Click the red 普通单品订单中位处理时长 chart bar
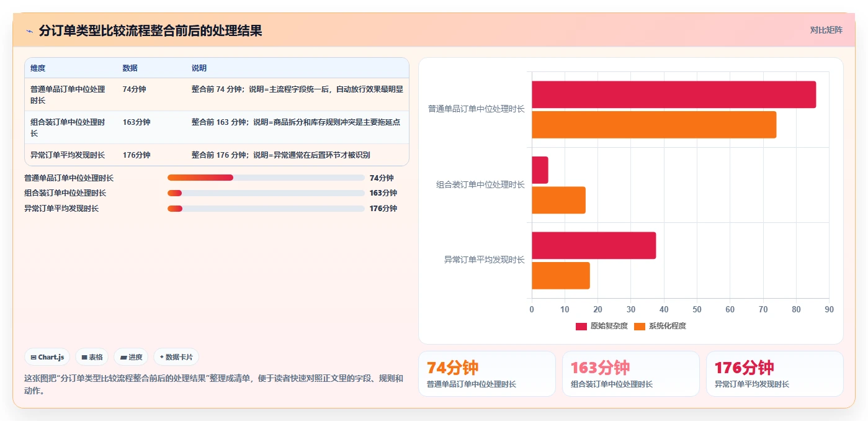The width and height of the screenshot is (868, 421). [x=674, y=94]
